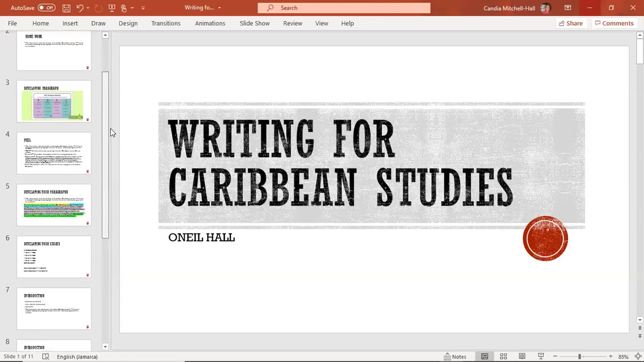
Task: Open the file name dropdown beside 'Writing fo...'
Action: point(219,8)
